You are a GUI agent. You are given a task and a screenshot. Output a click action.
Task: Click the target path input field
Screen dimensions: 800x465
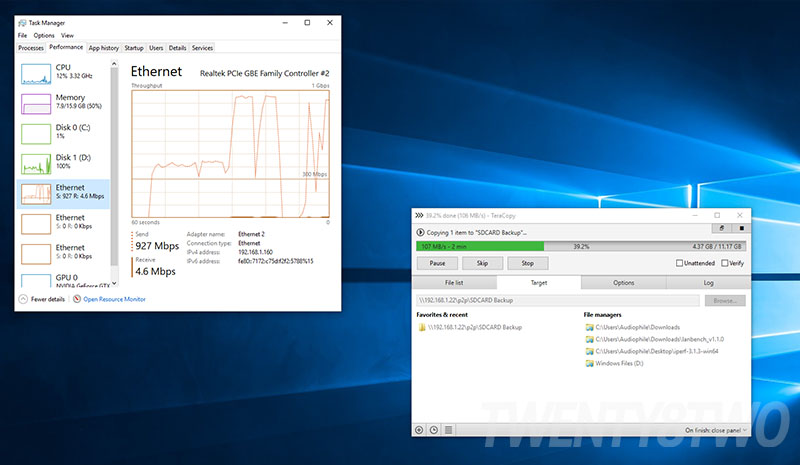558,301
